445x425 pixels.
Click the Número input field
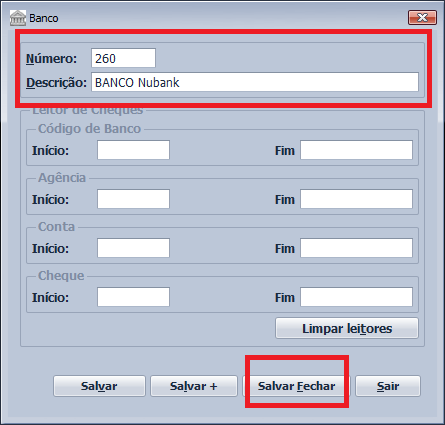click(123, 58)
